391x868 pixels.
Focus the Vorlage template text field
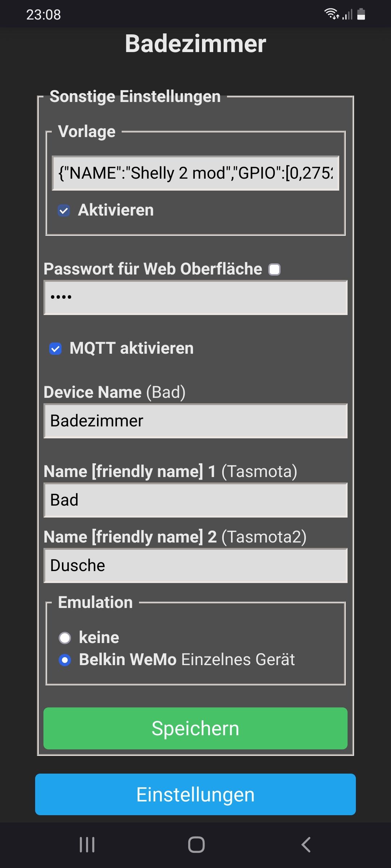195,173
